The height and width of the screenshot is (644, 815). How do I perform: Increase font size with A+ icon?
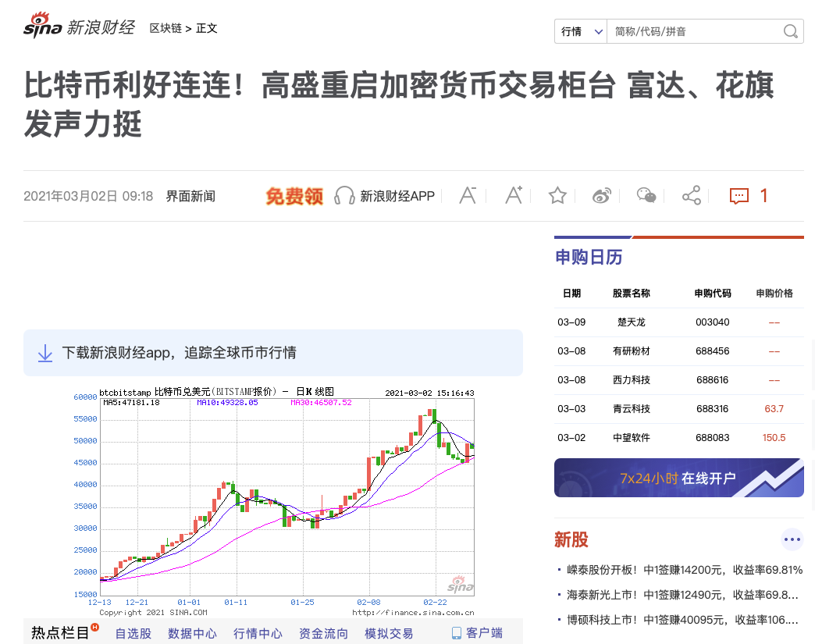[514, 195]
